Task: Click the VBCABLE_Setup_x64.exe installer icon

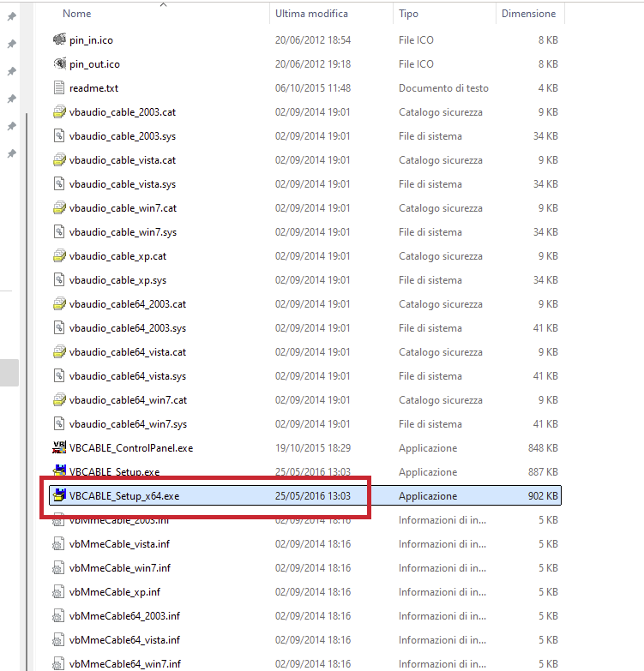Action: [x=59, y=495]
